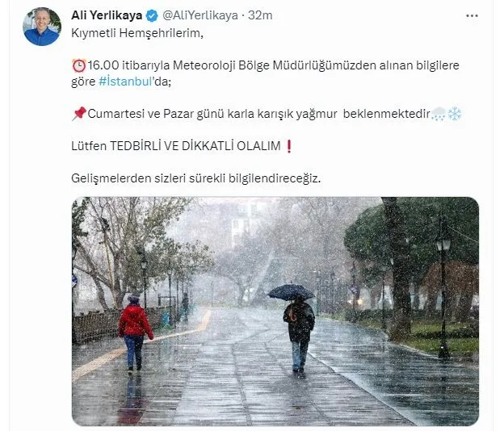Open Ali Yerlikaya's profile avatar
Screen dimensions: 504x431
point(42,27)
